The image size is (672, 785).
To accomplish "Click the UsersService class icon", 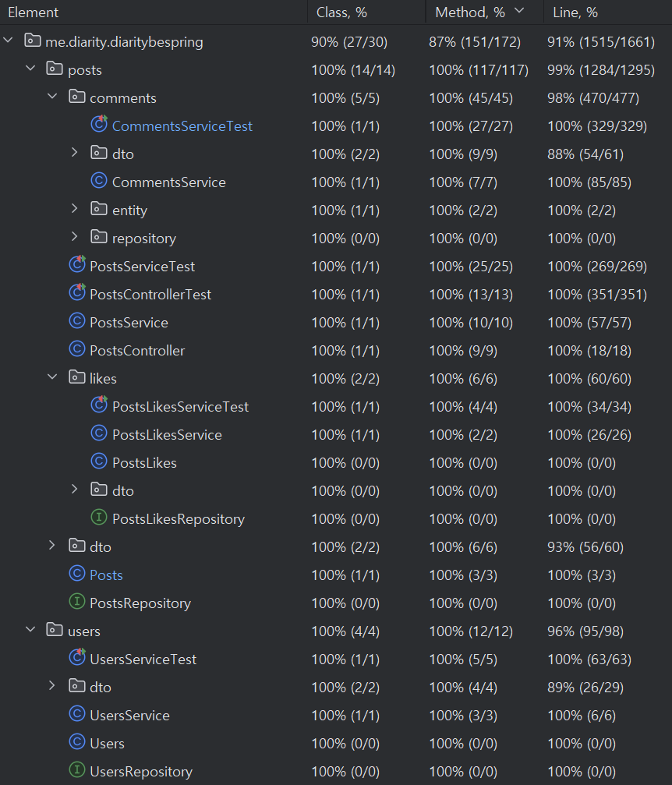I will coord(76,713).
